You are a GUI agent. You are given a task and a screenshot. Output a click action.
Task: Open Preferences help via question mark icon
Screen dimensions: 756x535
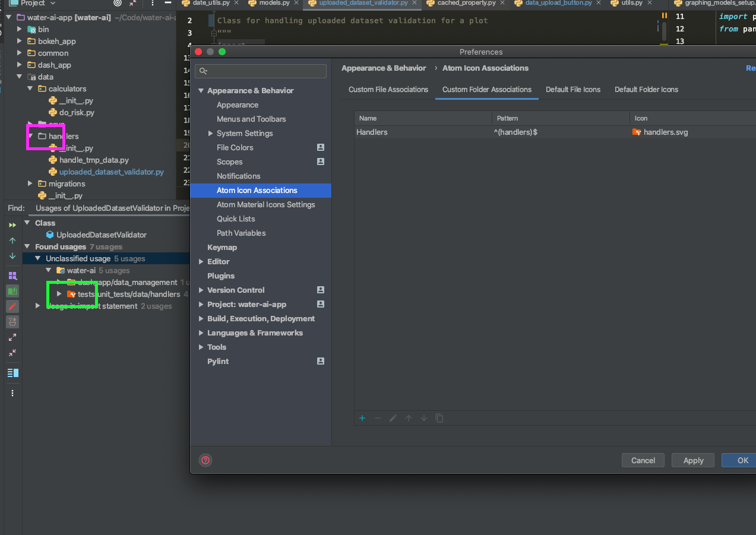click(x=205, y=460)
